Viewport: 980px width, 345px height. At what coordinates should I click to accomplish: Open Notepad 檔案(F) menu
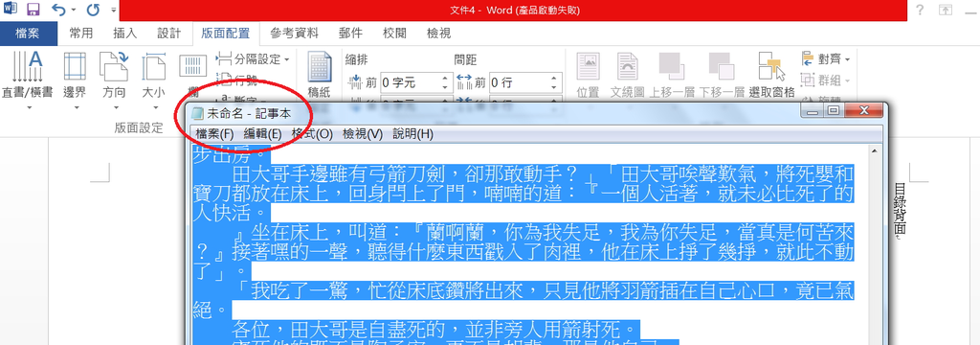pyautogui.click(x=214, y=133)
